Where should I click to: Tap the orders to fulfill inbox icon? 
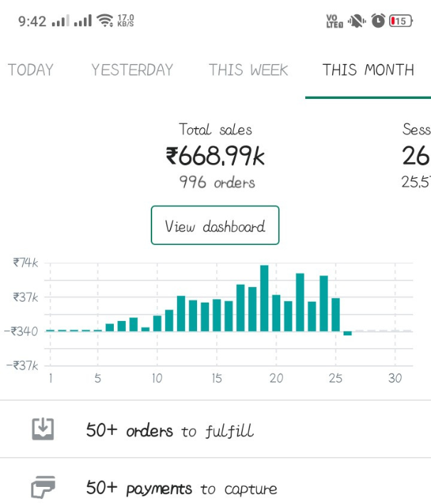(x=43, y=429)
